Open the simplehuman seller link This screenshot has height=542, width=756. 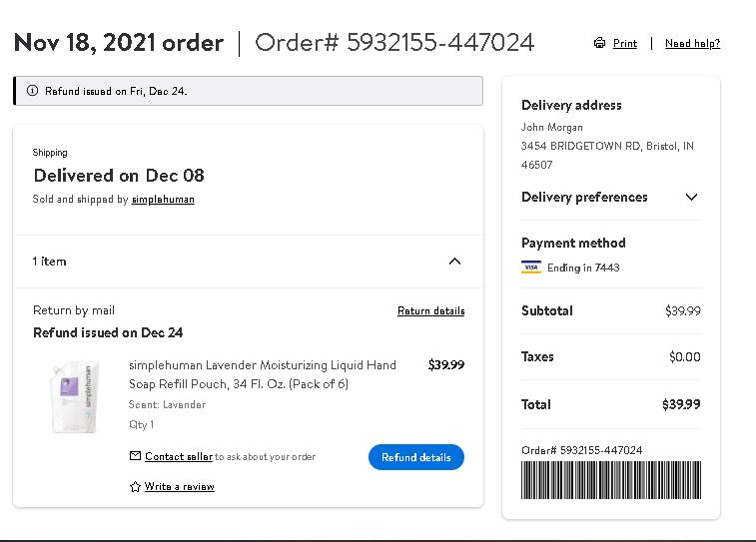163,200
